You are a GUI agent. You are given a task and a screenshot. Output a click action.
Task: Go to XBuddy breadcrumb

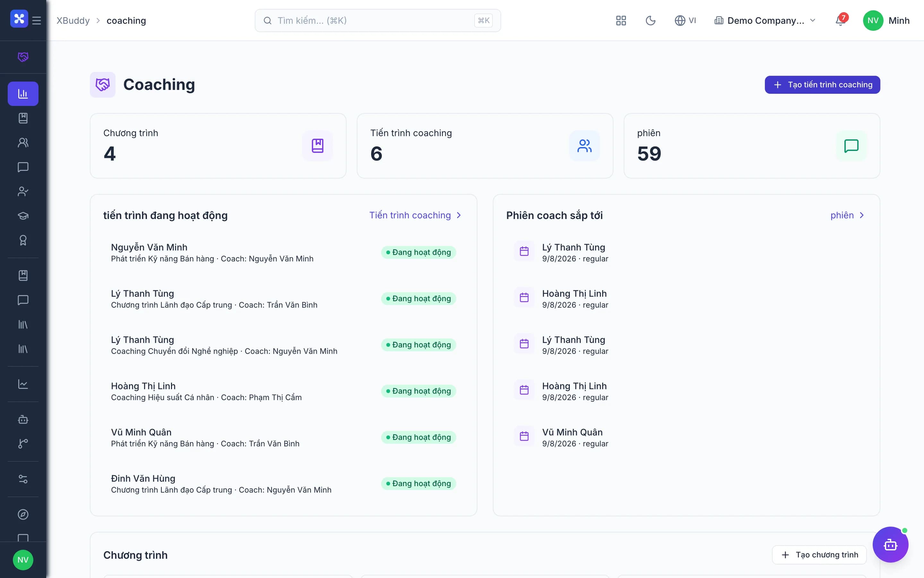(73, 21)
